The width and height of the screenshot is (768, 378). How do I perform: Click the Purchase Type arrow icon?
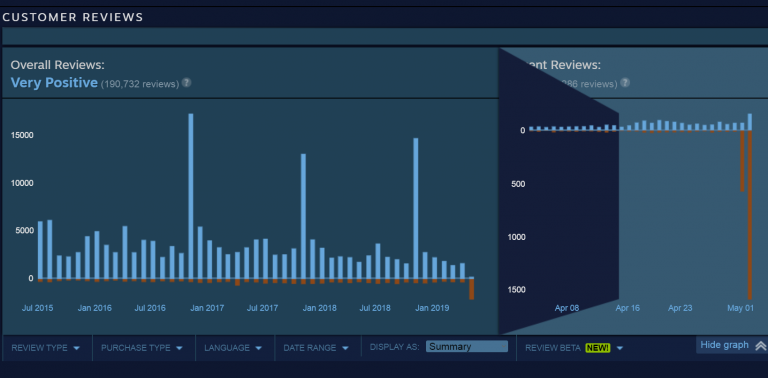(179, 348)
